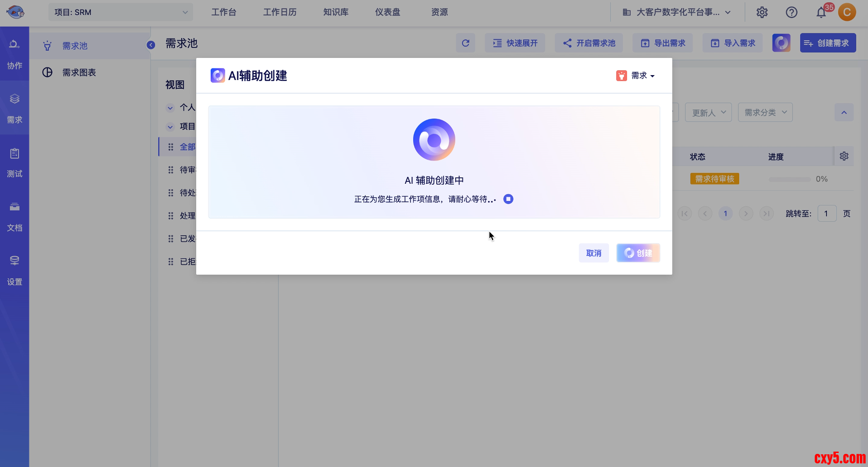
Task: Switch to 知识库 in top navigation
Action: point(336,12)
